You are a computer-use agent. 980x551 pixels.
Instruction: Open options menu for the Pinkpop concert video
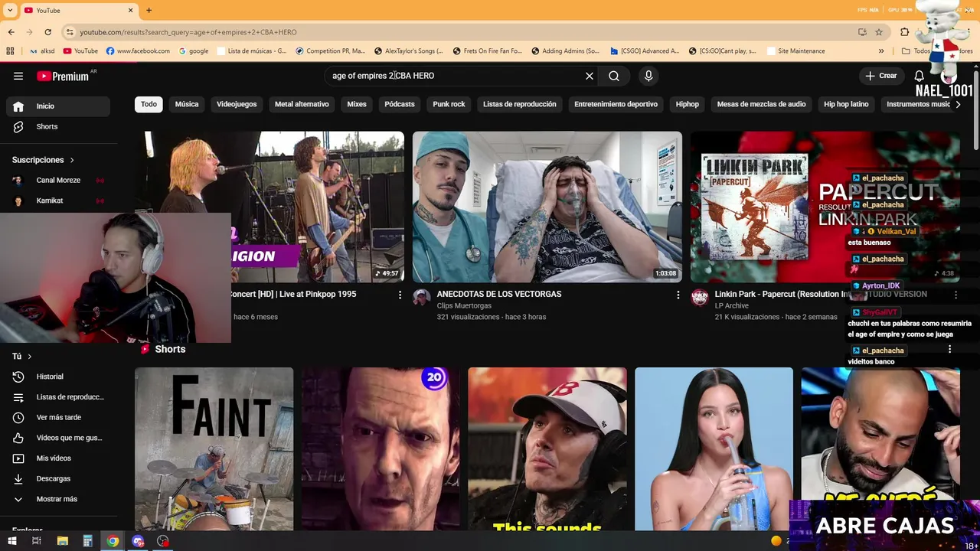400,295
